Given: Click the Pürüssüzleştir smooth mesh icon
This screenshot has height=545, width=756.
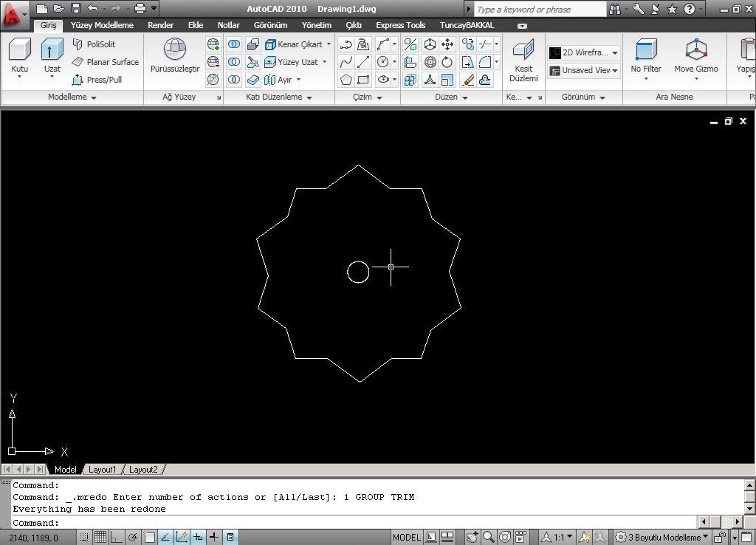Looking at the screenshot, I should [175, 50].
